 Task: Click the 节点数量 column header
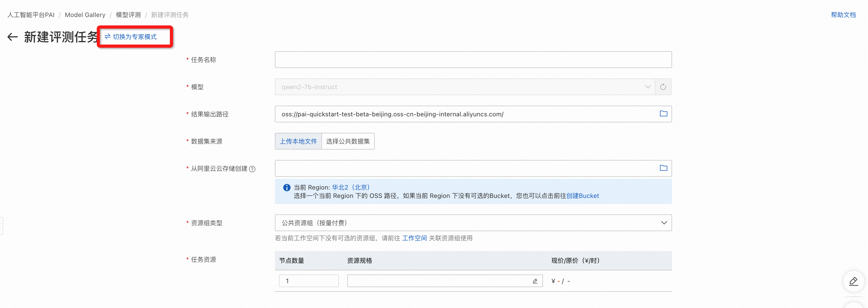[292, 260]
